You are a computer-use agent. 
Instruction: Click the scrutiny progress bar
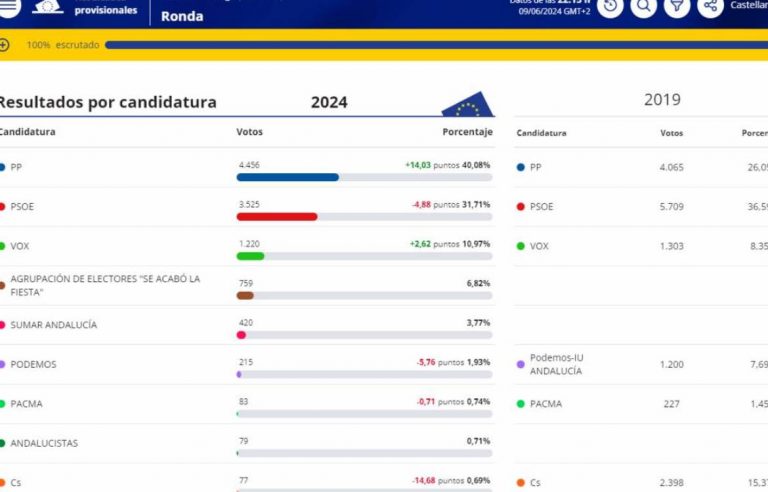[430, 45]
